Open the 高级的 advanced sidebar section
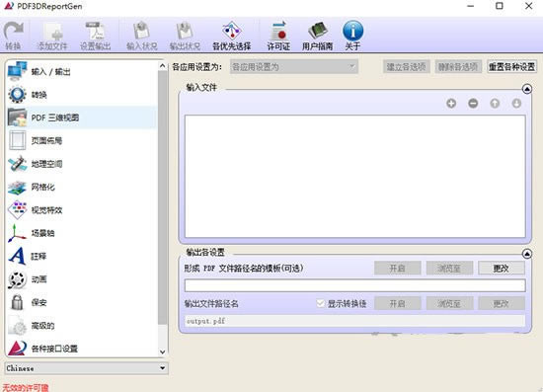This screenshot has width=543, height=392. click(82, 326)
